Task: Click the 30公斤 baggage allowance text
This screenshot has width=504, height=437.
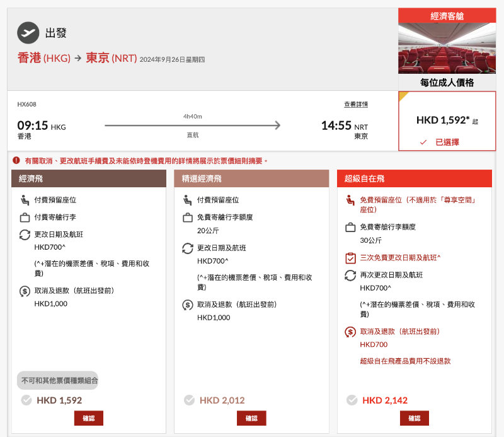Action: coord(370,240)
